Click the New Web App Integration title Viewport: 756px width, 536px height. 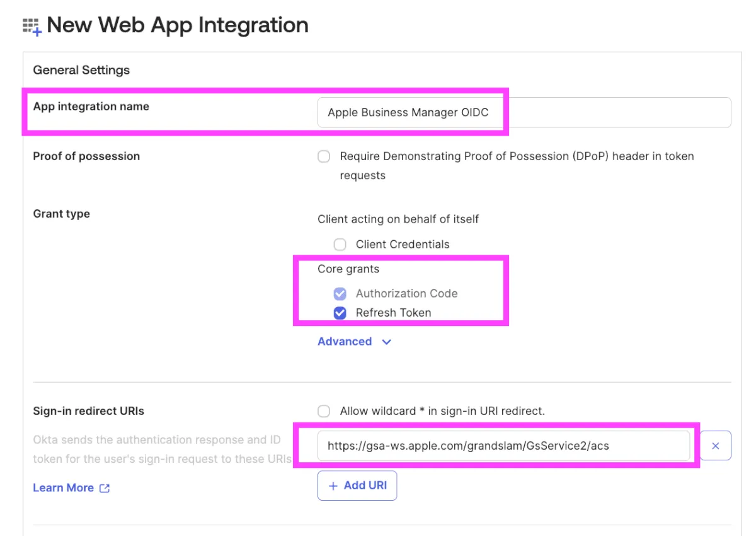point(177,25)
